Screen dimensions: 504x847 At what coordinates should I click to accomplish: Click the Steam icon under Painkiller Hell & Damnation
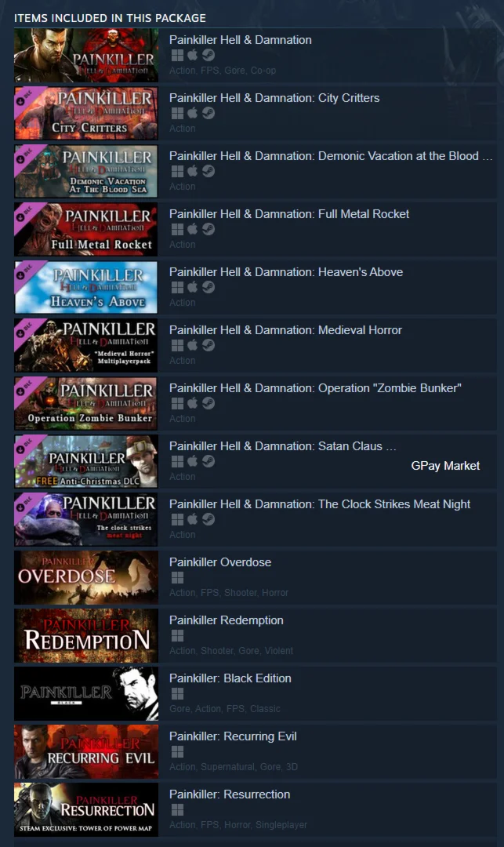tap(208, 55)
